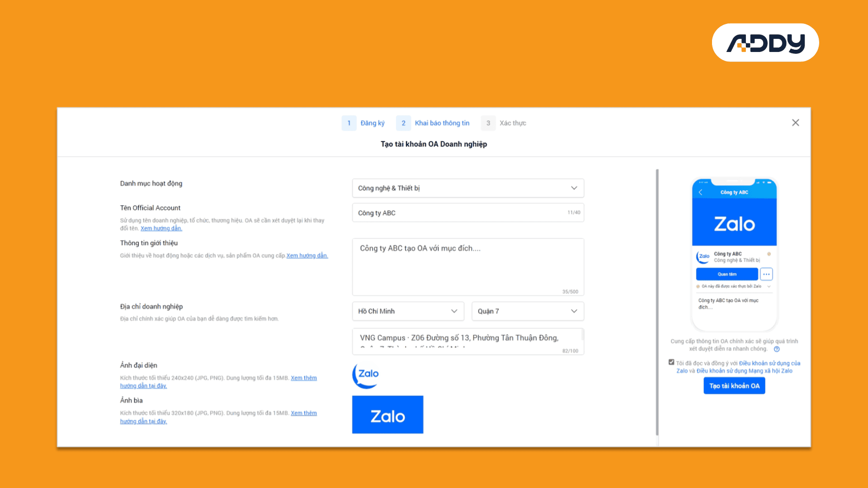Open the Công nghệ & Thiết bị category dropdown
868x488 pixels.
pos(468,188)
